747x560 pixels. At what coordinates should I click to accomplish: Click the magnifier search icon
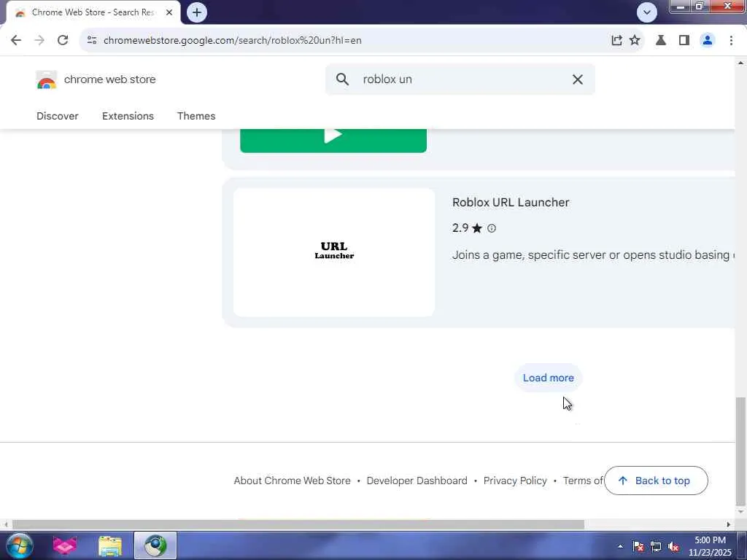point(342,79)
